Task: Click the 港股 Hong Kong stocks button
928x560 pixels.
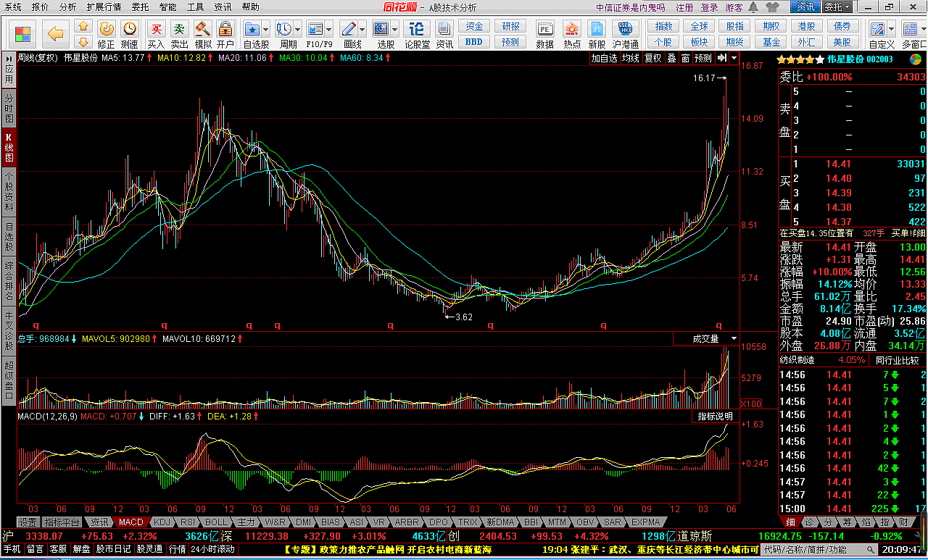Action: tap(807, 26)
